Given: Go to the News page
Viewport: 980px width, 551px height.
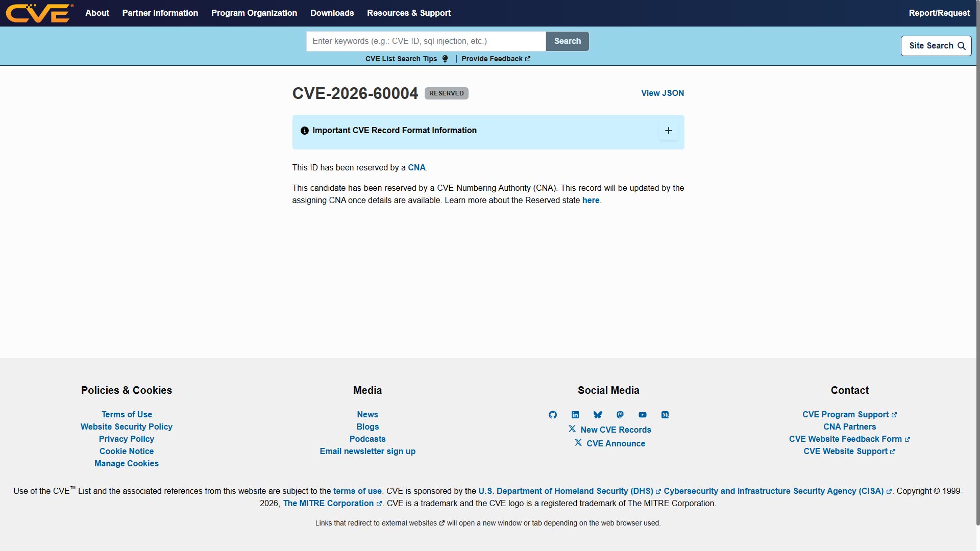Looking at the screenshot, I should (367, 414).
